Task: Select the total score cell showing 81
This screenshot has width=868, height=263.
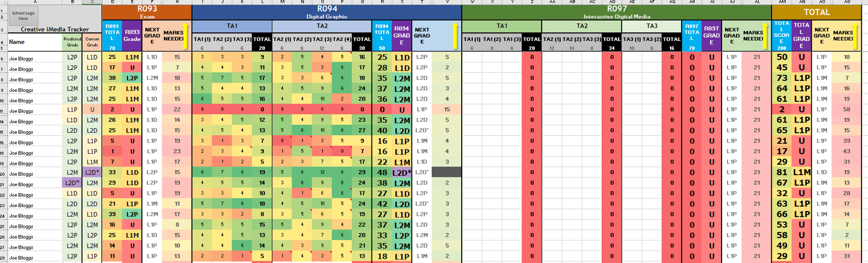Action: [x=782, y=172]
